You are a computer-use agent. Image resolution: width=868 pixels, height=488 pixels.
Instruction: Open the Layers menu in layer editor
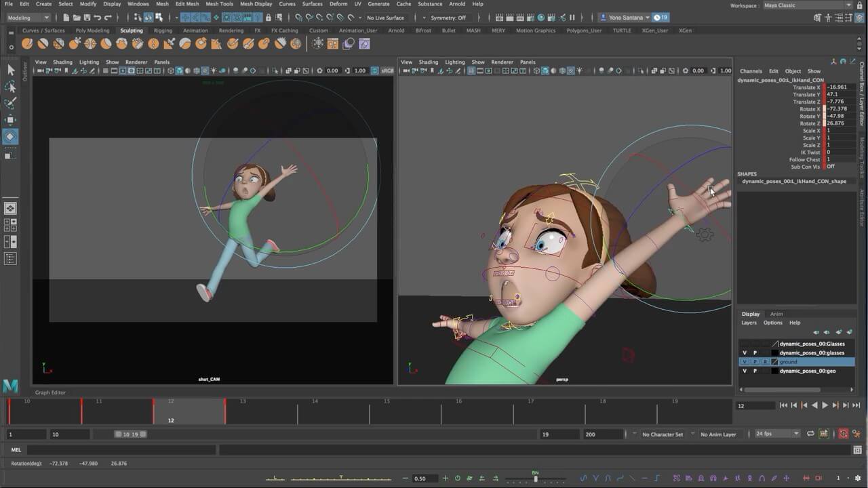click(x=749, y=323)
